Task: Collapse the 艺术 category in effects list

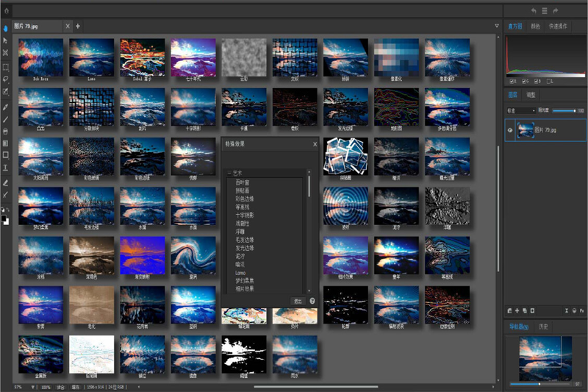Action: [229, 173]
